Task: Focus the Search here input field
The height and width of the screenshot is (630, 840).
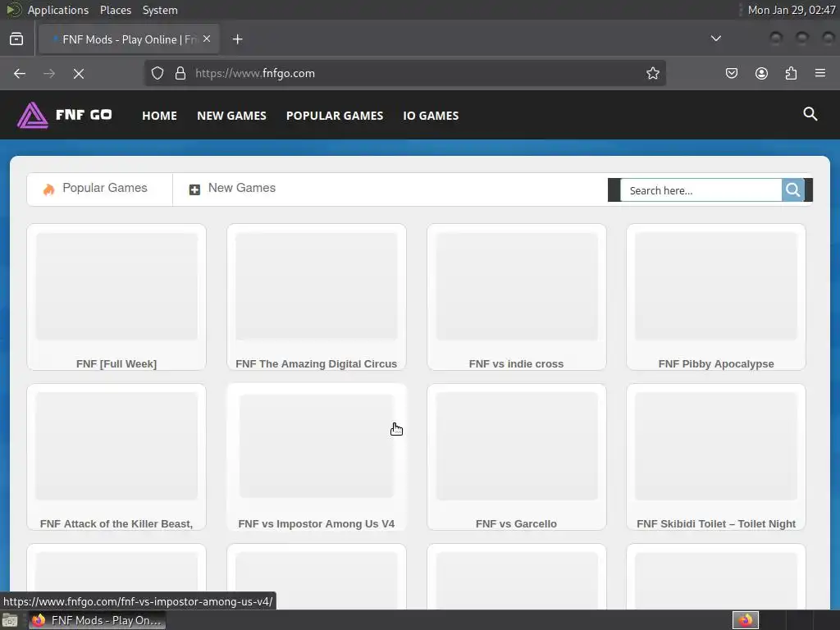Action: click(701, 190)
